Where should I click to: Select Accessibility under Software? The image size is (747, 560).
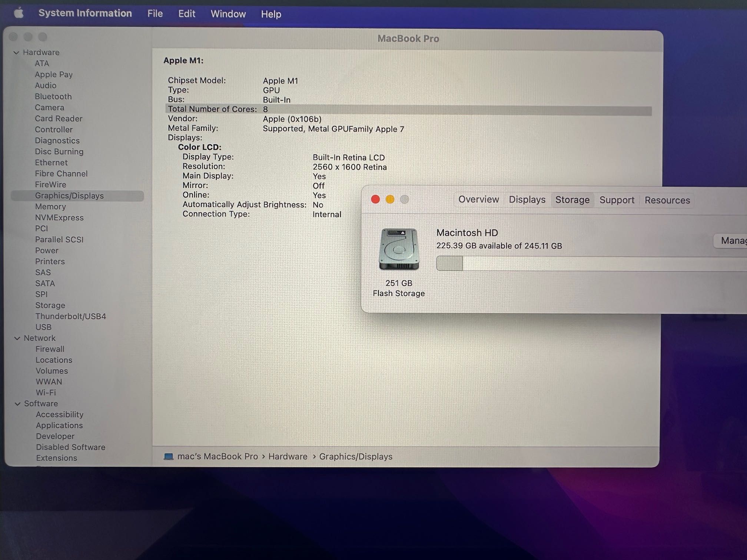[x=60, y=414]
